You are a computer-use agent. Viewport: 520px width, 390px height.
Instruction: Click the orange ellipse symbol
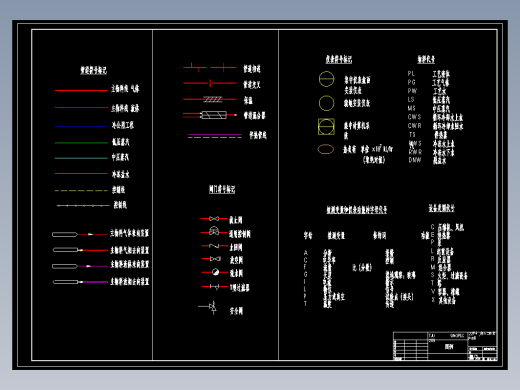coord(326,149)
